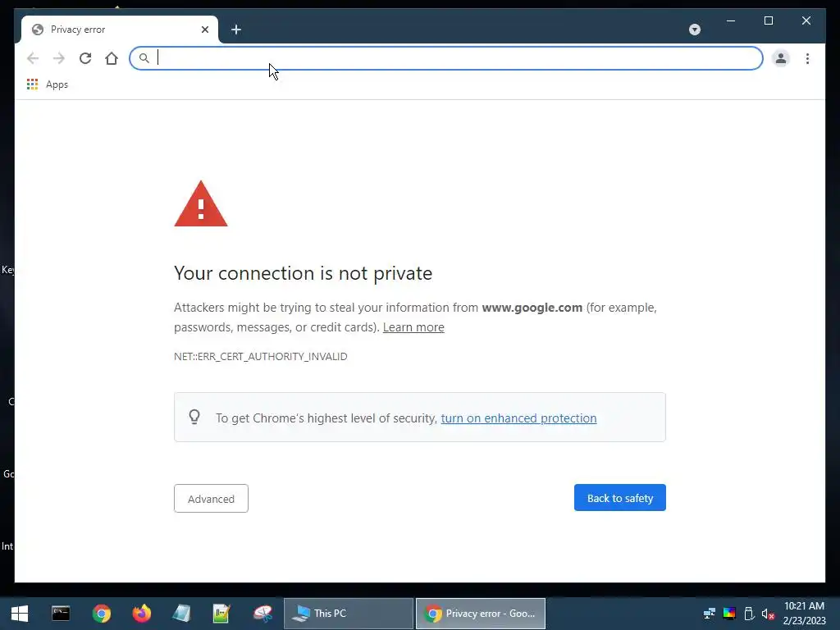Image resolution: width=840 pixels, height=630 pixels.
Task: Click the 'Your connection is not private' heading
Action: click(x=303, y=273)
